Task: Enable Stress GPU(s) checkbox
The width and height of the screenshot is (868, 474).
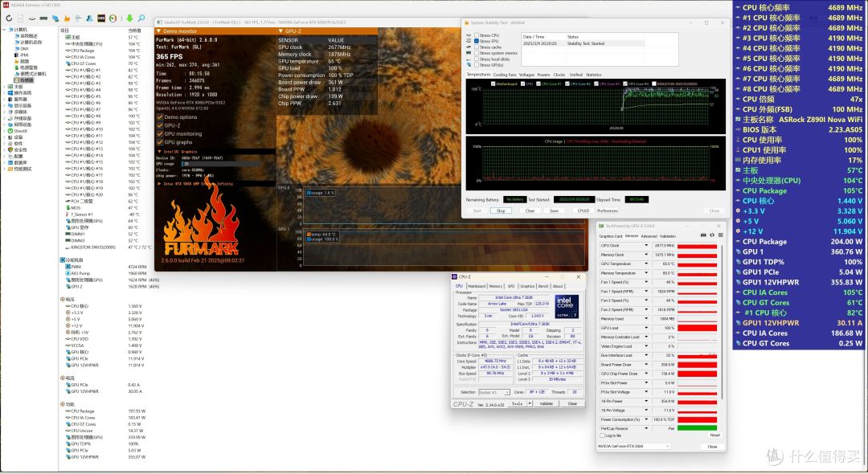Action: pyautogui.click(x=476, y=65)
